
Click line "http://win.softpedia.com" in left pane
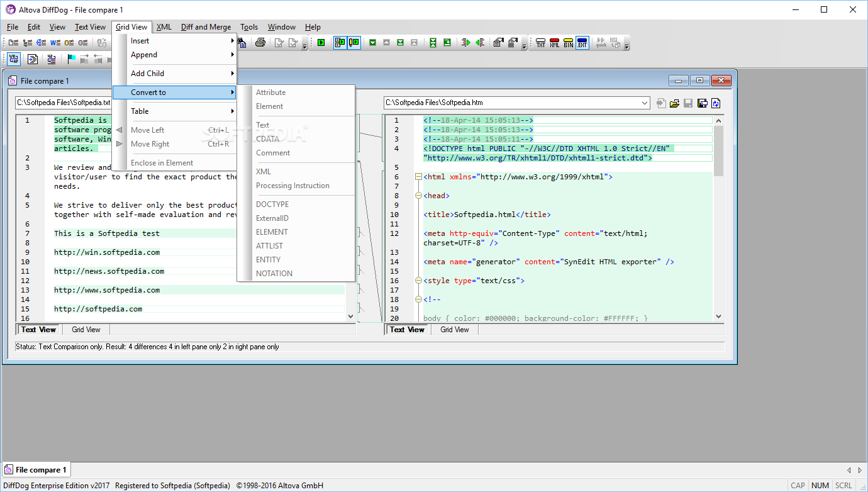pos(106,252)
